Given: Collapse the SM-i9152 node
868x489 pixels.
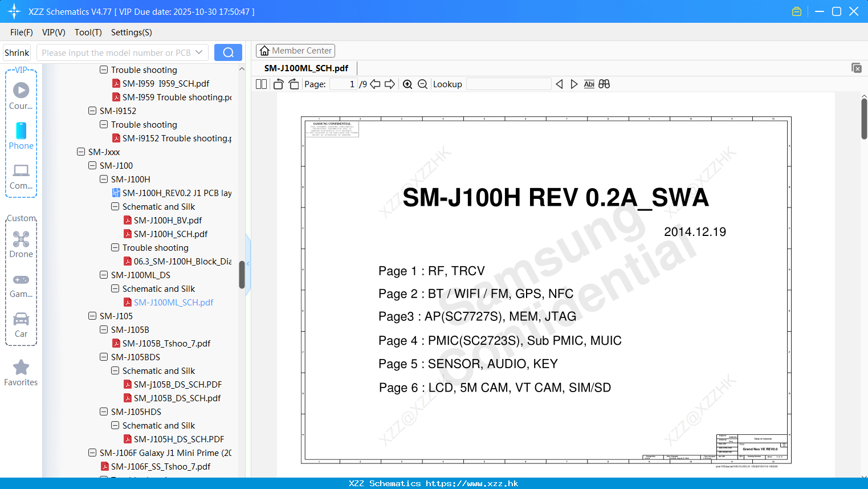Looking at the screenshot, I should 92,111.
